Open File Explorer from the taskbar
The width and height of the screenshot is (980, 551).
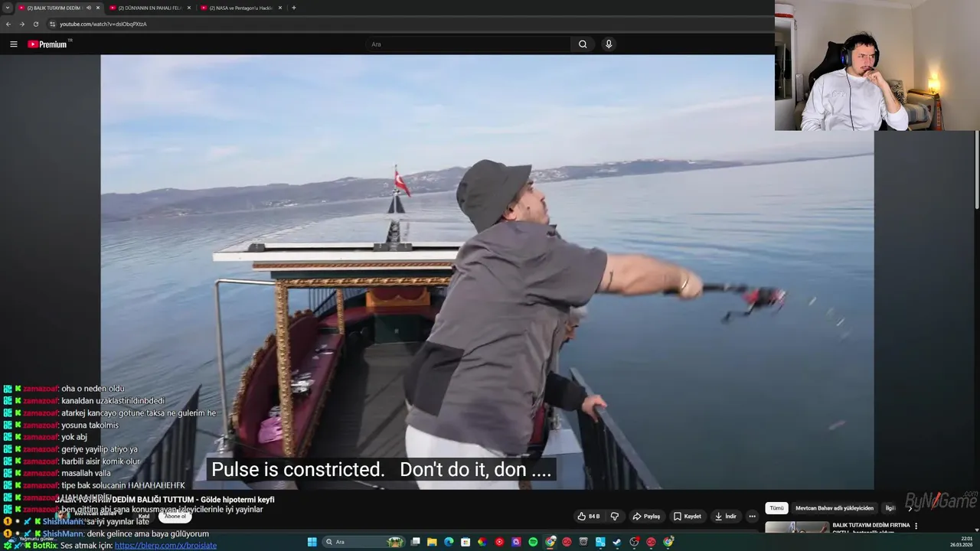point(432,542)
